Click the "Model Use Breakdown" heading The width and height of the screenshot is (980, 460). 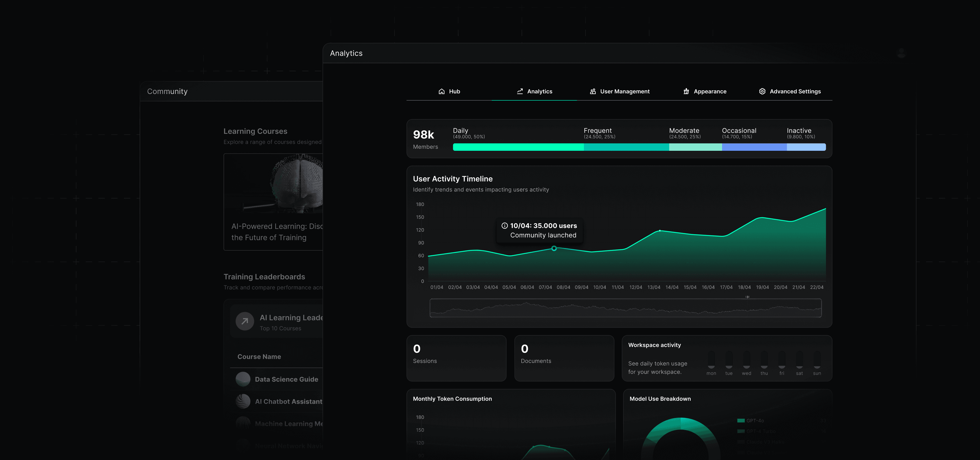[660, 399]
